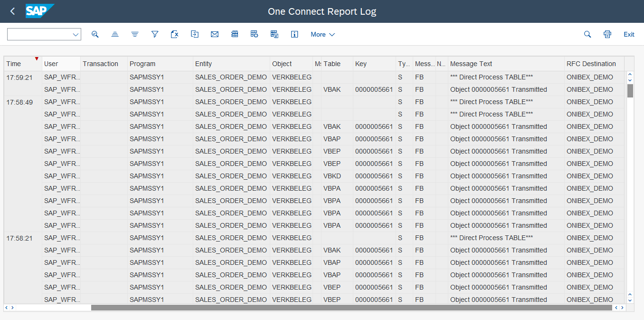The width and height of the screenshot is (644, 320).
Task: Click the horizontal scrollbar thumb below the table
Action: coord(351,308)
